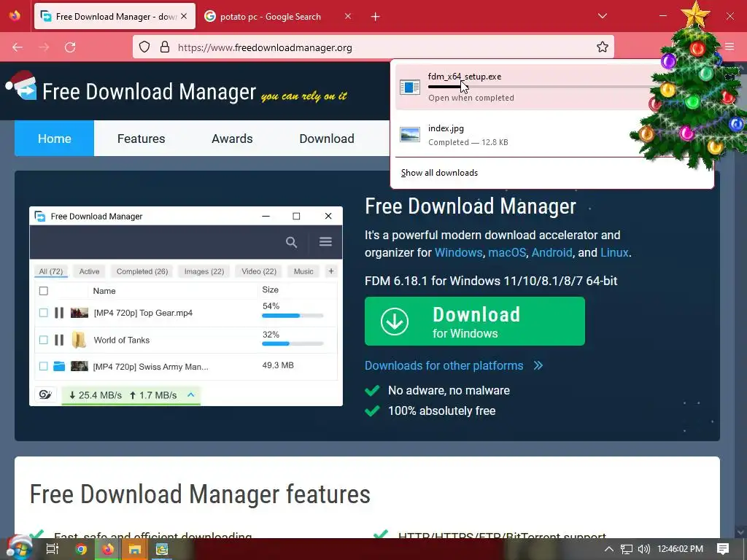Click the Windows platform link
The width and height of the screenshot is (747, 560).
coord(458,252)
